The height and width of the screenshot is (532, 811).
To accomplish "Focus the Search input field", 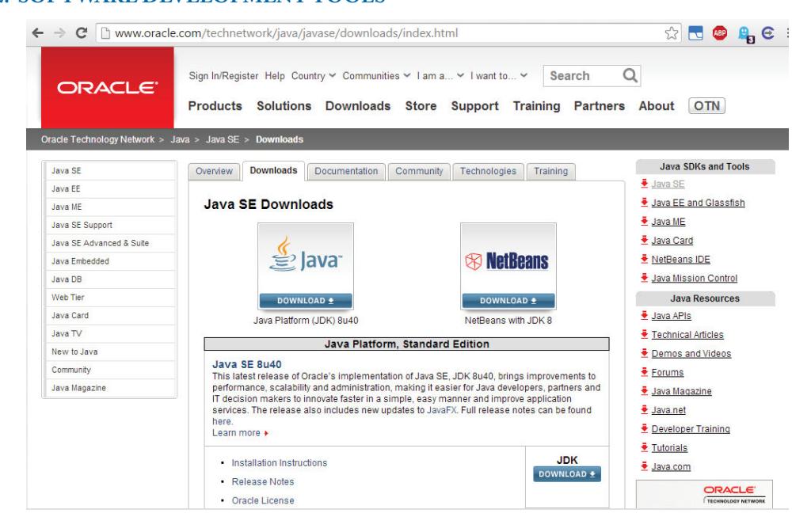I will click(584, 76).
